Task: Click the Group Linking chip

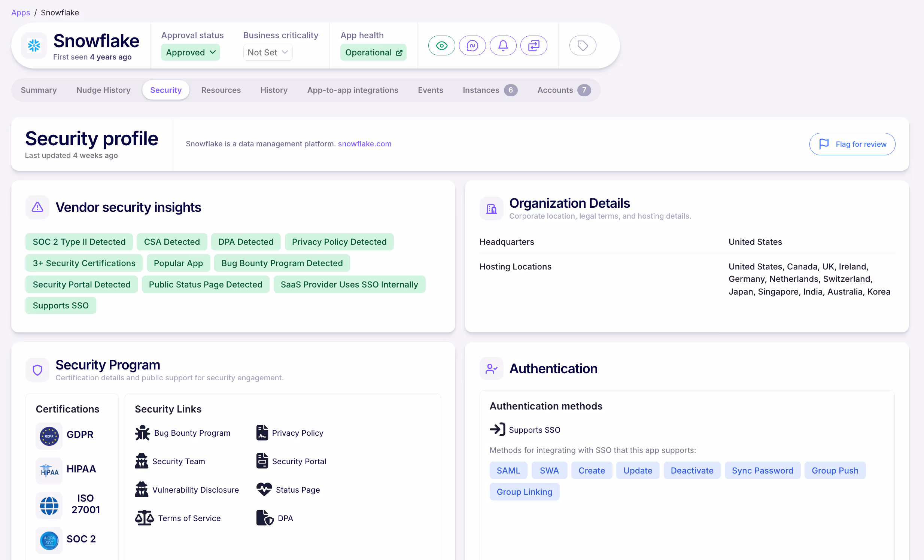Action: pos(525,492)
